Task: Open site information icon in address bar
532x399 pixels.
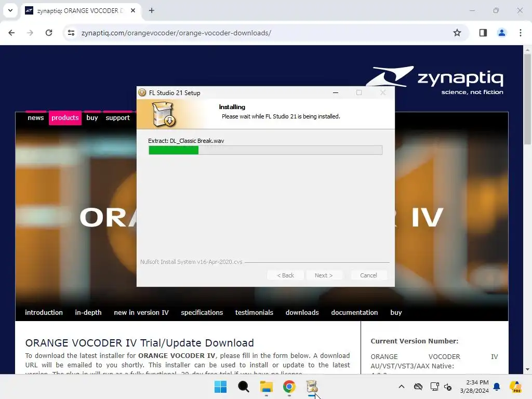Action: click(71, 33)
